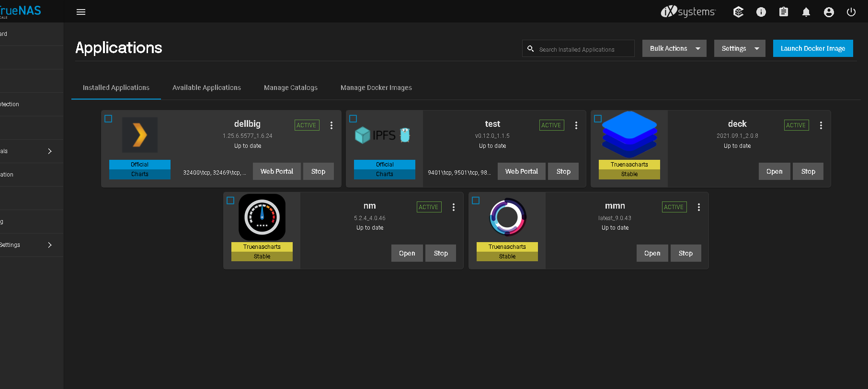Focus the Search Installed Applications field

tap(578, 48)
